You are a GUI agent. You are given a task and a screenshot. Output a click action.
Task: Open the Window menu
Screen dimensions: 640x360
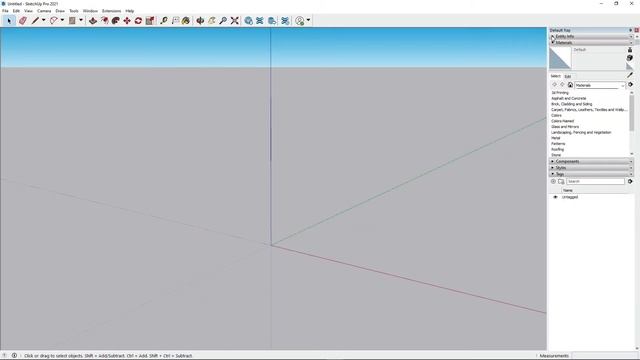tap(90, 11)
